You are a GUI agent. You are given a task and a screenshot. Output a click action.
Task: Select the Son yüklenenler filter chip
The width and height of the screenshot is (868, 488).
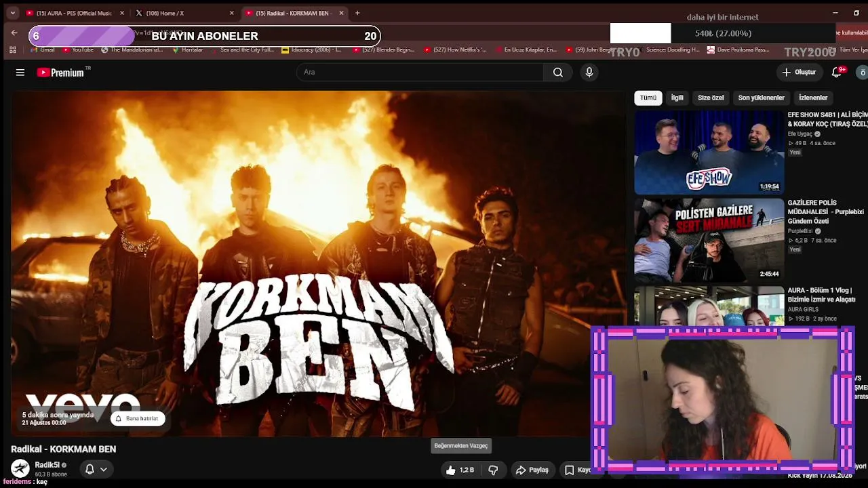pos(762,98)
